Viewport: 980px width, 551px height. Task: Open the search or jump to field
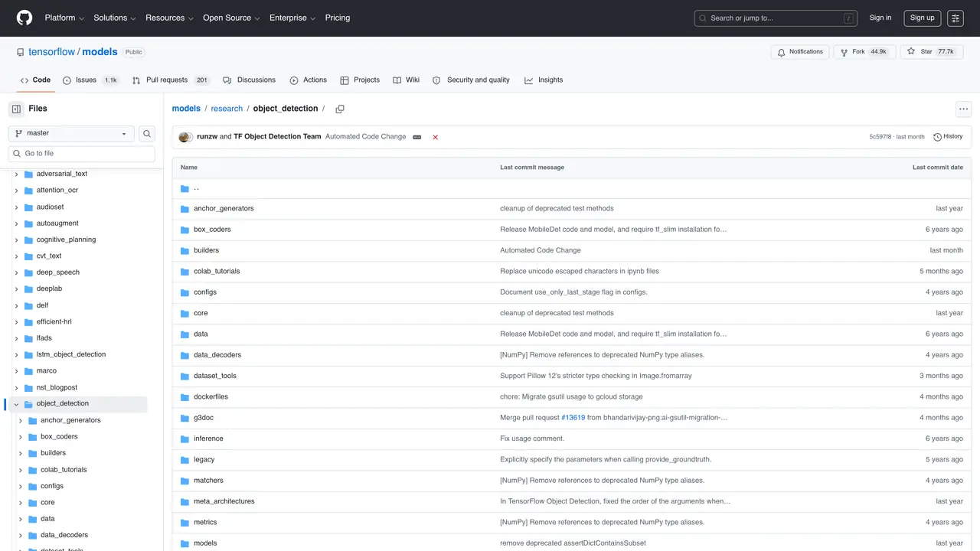click(x=776, y=18)
